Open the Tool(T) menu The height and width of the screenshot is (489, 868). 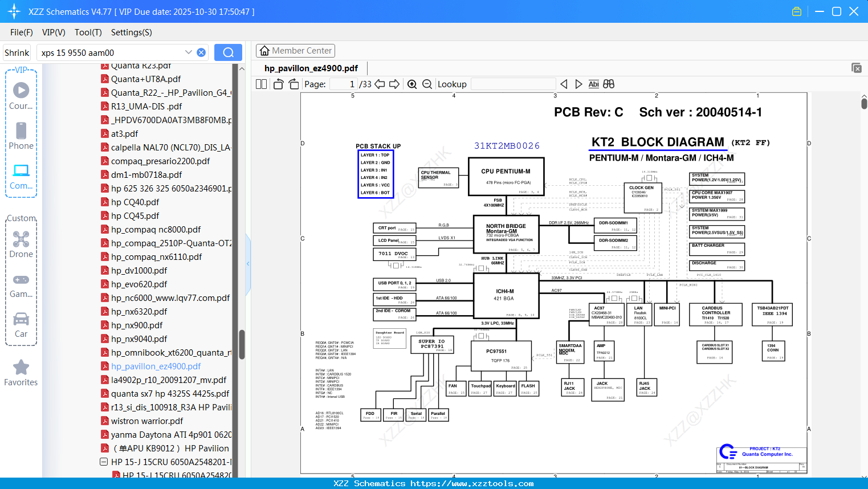88,32
